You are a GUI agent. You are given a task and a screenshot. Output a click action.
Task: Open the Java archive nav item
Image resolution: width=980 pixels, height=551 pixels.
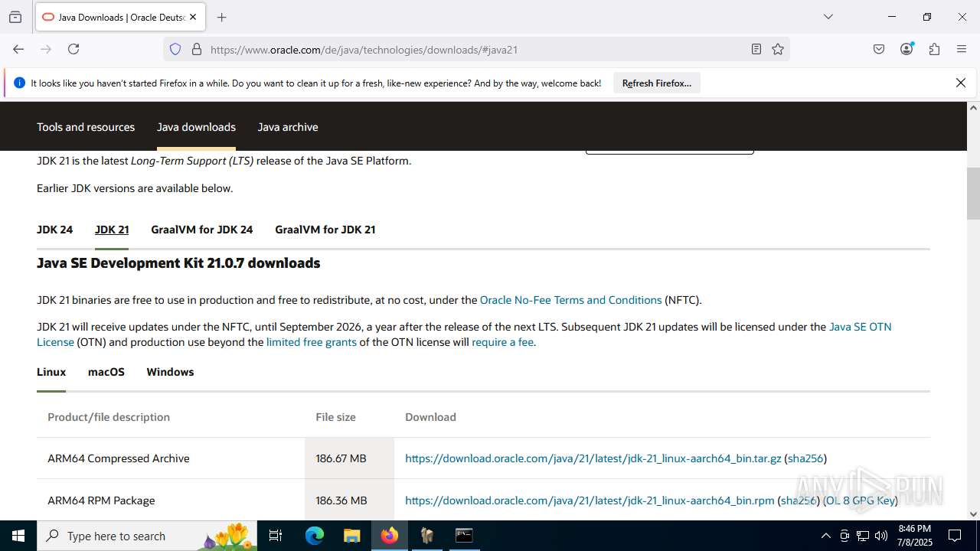click(288, 127)
